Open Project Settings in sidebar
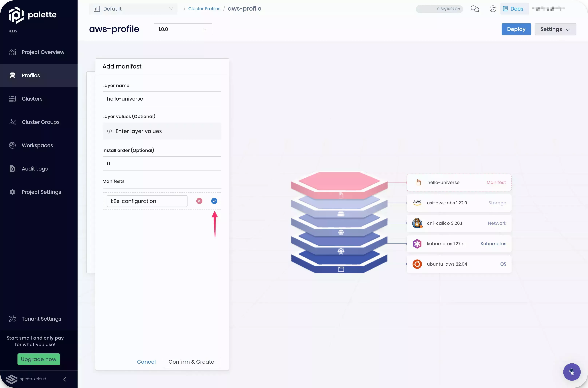The image size is (588, 388). 39,192
